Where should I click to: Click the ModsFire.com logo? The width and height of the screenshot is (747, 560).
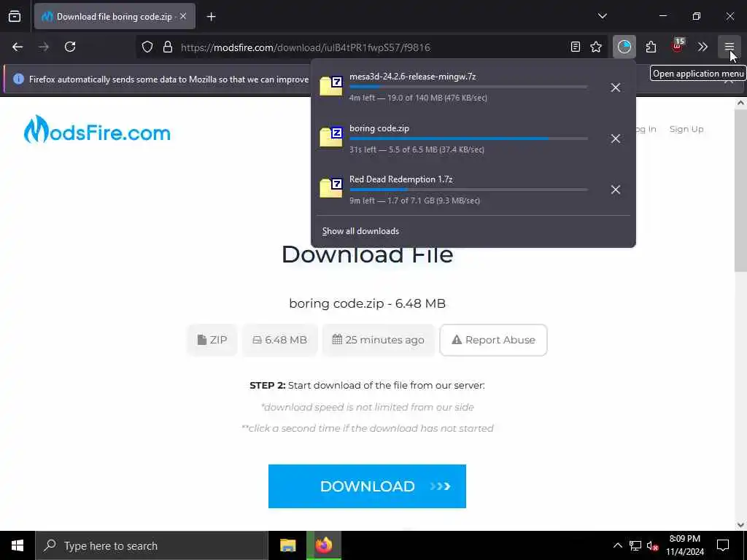[x=97, y=130]
